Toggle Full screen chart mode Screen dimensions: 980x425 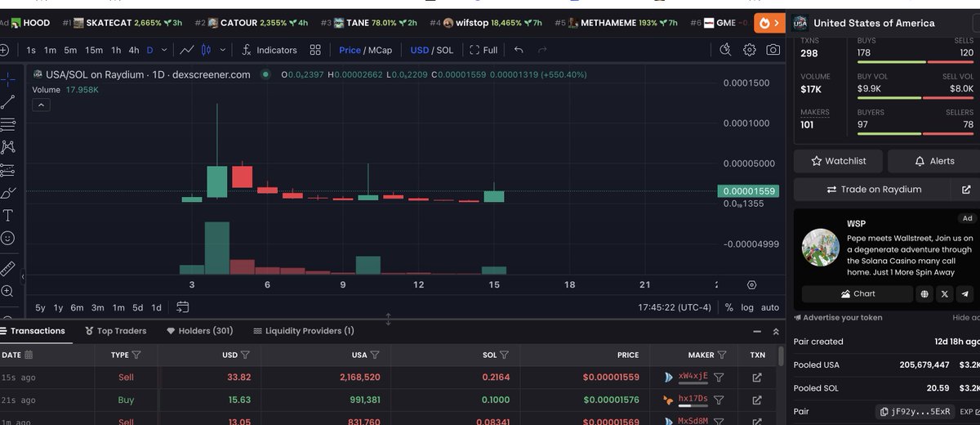(483, 50)
